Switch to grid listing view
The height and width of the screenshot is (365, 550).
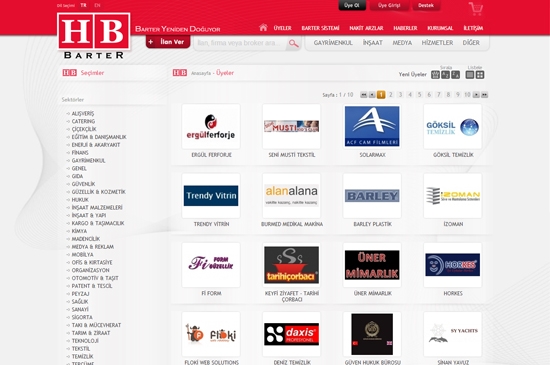pos(480,75)
